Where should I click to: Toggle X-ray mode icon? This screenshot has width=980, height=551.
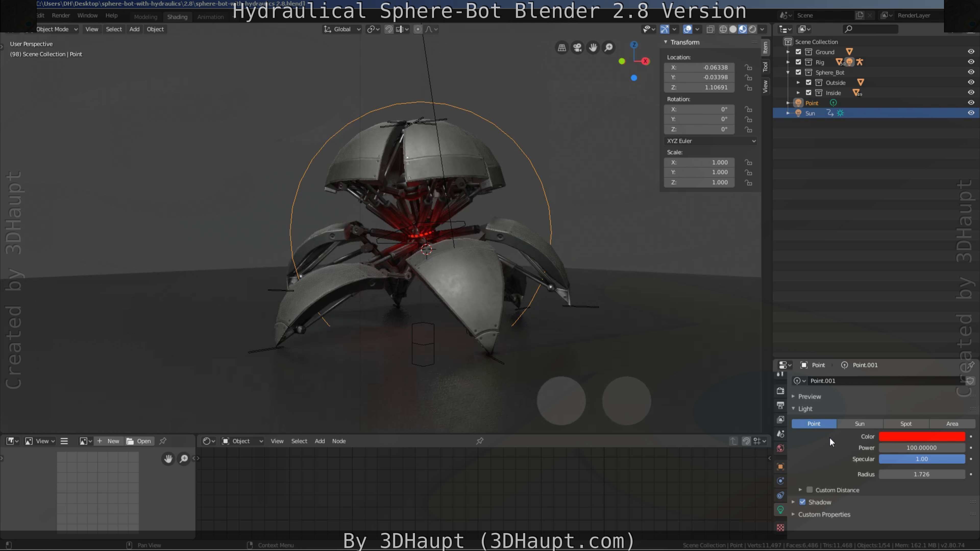pyautogui.click(x=710, y=29)
